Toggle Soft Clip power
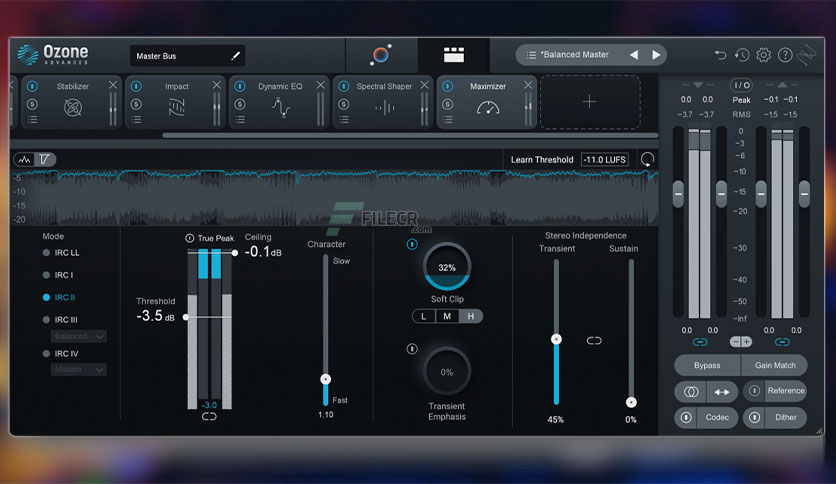The width and height of the screenshot is (836, 484). 412,244
